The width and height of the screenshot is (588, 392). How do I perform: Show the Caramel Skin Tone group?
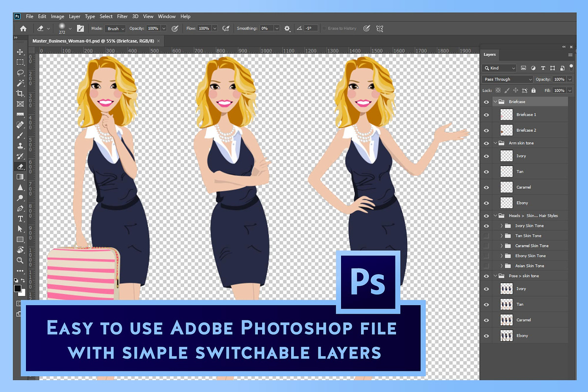(x=486, y=246)
